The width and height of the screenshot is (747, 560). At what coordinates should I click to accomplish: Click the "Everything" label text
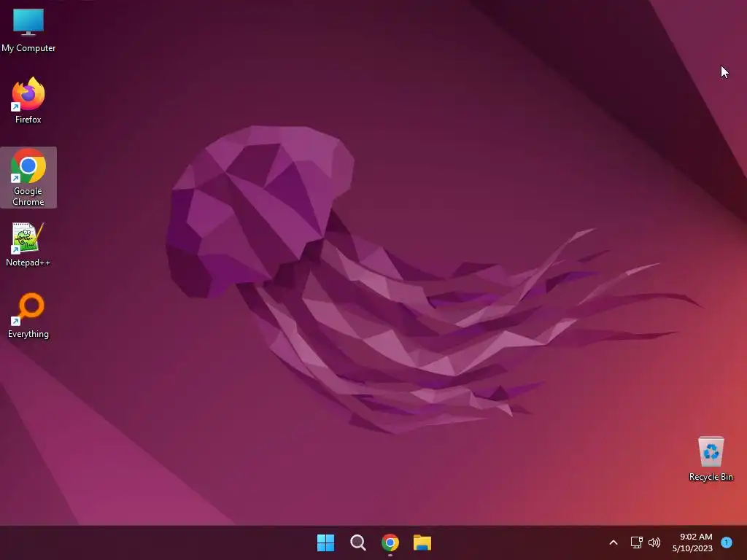tap(28, 334)
